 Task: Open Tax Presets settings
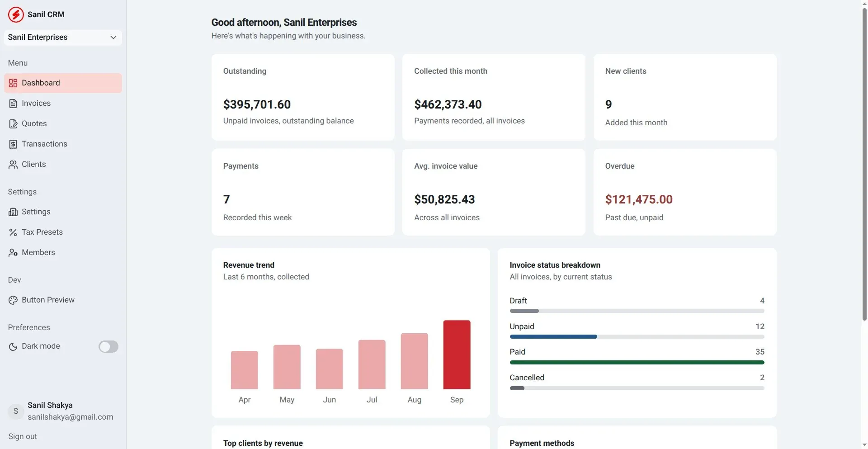[x=63, y=232]
